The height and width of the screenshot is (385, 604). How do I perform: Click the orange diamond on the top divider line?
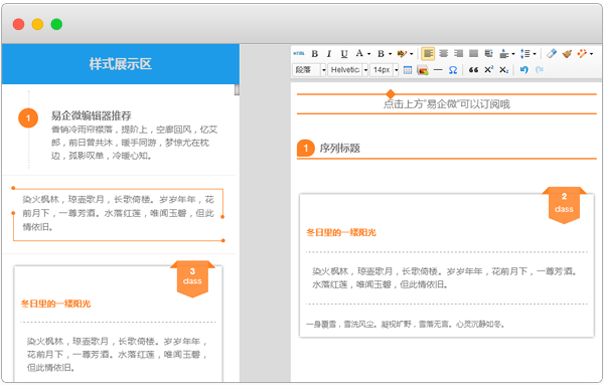pyautogui.click(x=390, y=94)
